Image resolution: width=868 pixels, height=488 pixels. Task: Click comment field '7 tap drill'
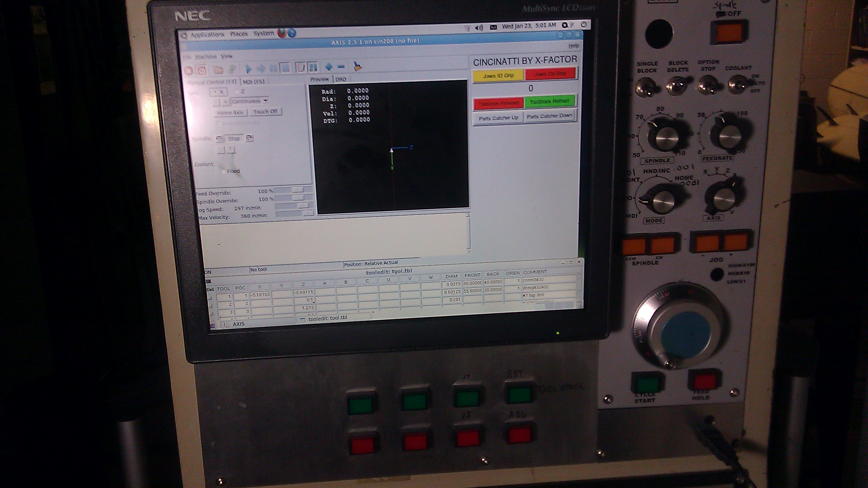click(549, 295)
